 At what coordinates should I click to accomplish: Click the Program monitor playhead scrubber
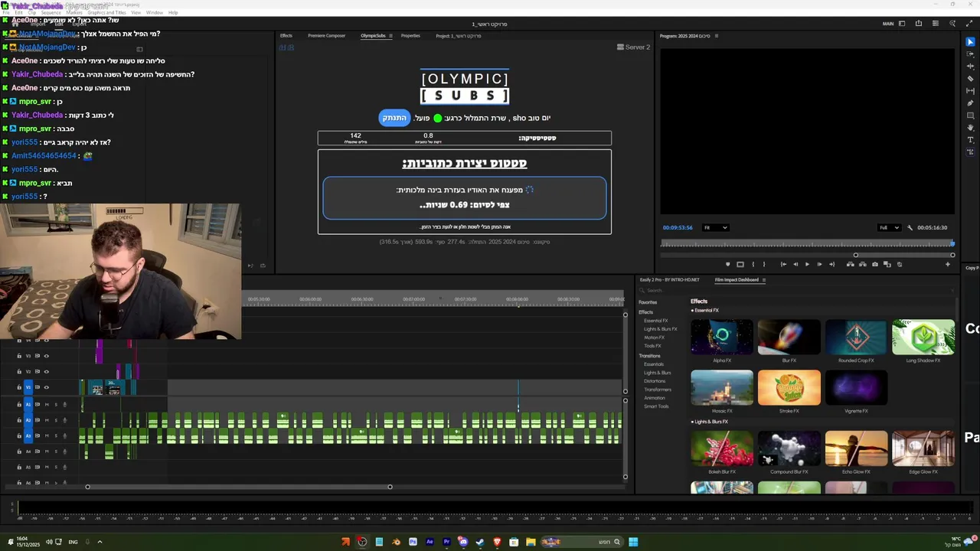click(x=952, y=243)
